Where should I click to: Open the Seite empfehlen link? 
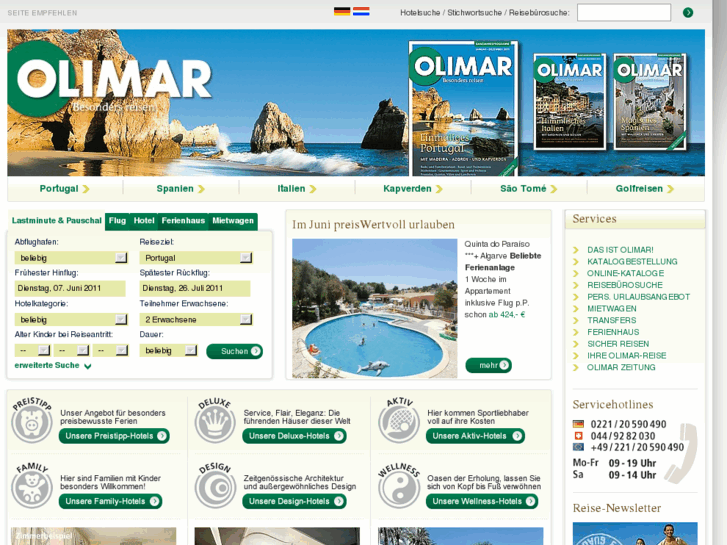pyautogui.click(x=42, y=13)
